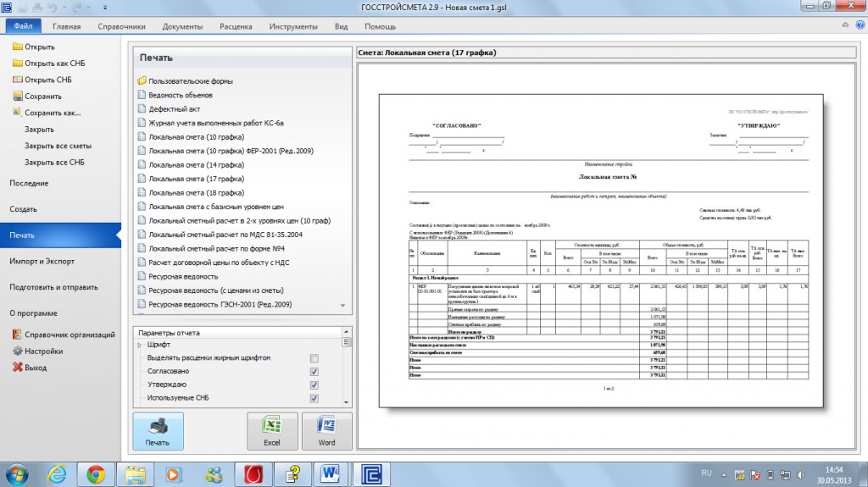The width and height of the screenshot is (868, 487).
Task: Click the volume speaker tray icon
Action: (801, 475)
